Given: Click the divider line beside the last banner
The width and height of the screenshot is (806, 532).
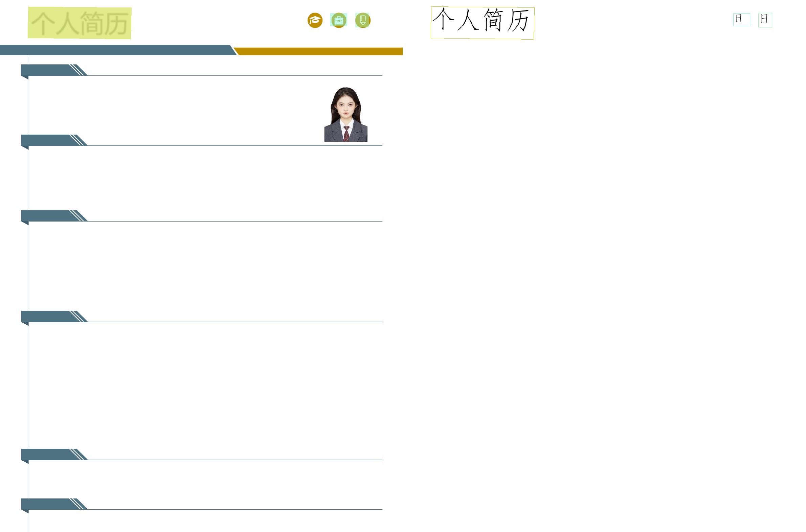Looking at the screenshot, I should coord(234,509).
